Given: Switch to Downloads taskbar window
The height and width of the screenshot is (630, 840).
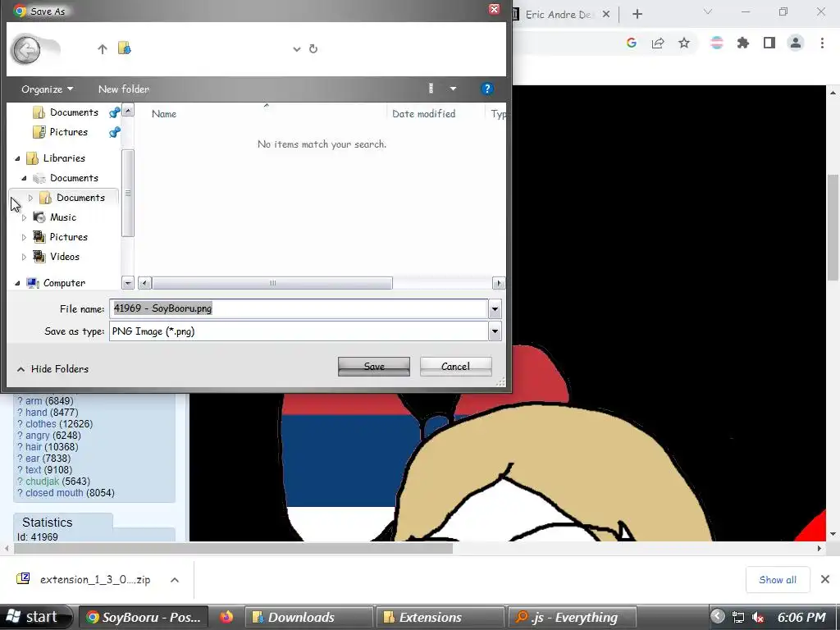Looking at the screenshot, I should coord(308,617).
